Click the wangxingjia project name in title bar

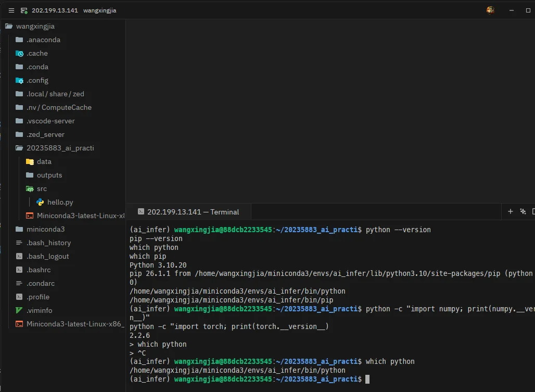pos(99,10)
